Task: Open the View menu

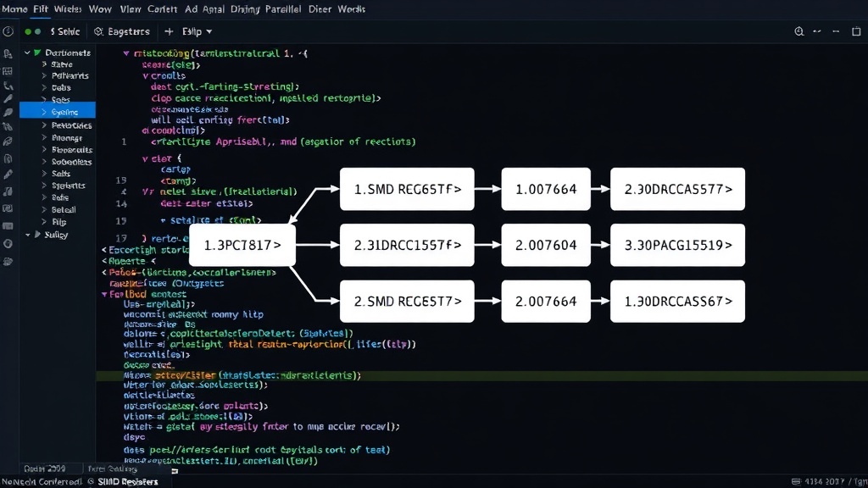Action: [x=131, y=8]
